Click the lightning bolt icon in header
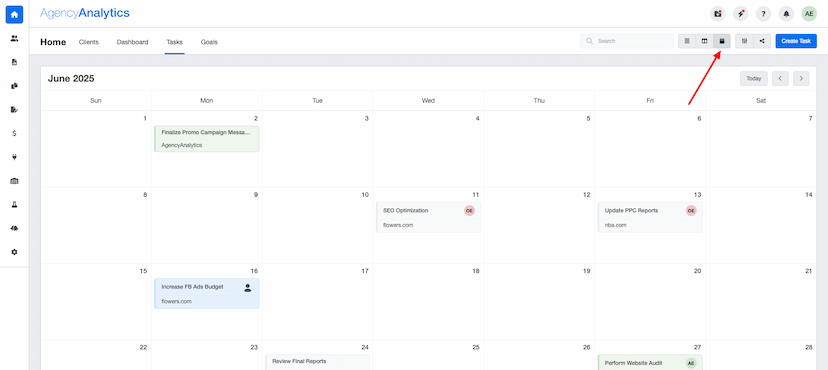This screenshot has width=828, height=370. pos(741,14)
